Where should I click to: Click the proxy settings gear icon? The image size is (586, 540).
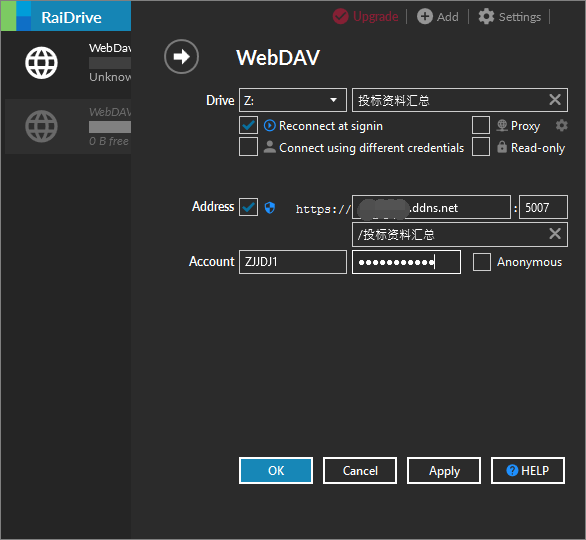[x=561, y=126]
